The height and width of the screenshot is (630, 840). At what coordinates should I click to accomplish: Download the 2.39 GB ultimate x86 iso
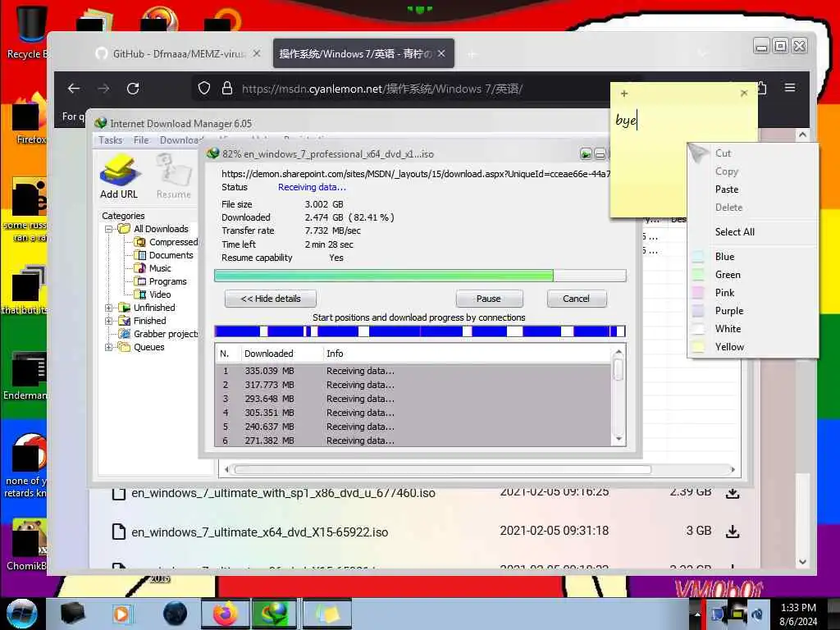pos(733,493)
